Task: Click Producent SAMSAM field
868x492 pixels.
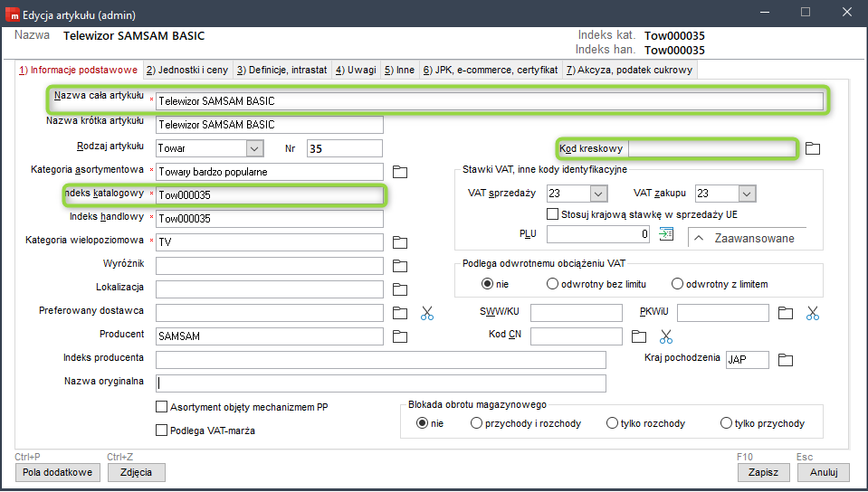Action: [270, 336]
